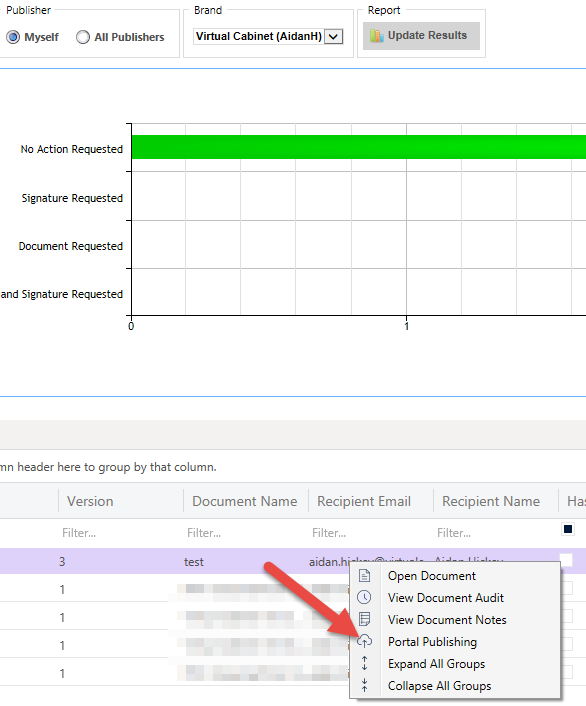The image size is (586, 706).
Task: Click the View Document Notes icon
Action: click(364, 619)
